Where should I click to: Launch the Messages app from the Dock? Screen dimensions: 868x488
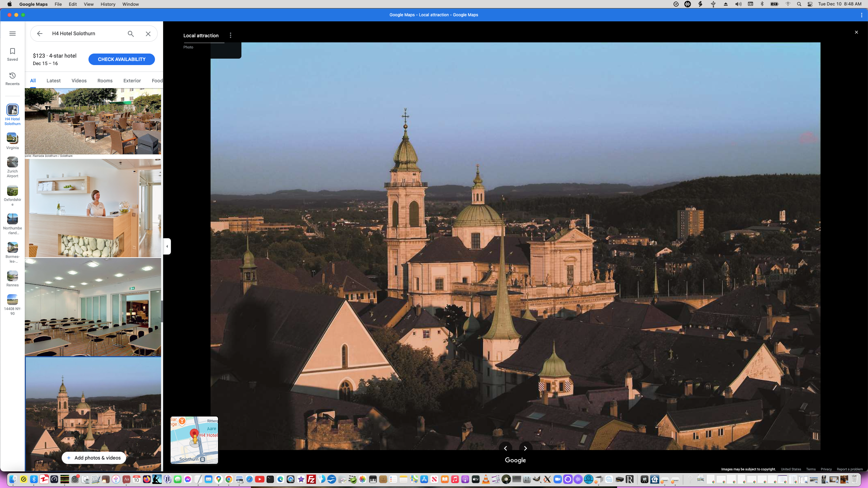click(x=177, y=479)
